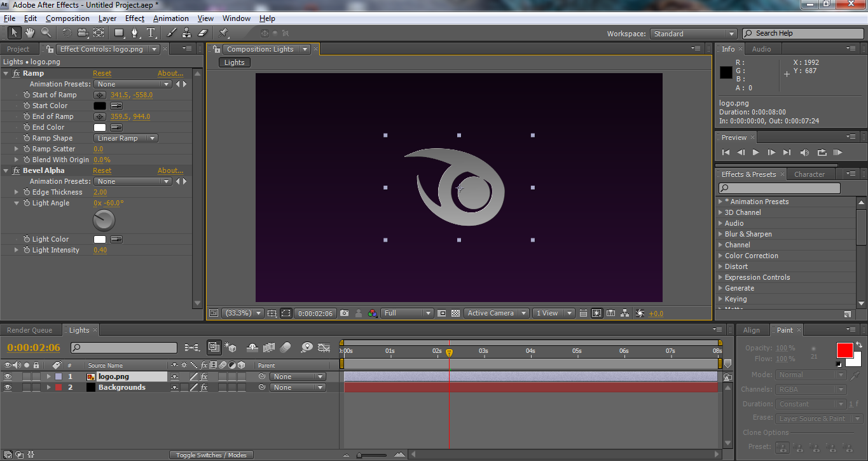Select the Rectangle shape tool
Image resolution: width=868 pixels, height=461 pixels.
click(x=119, y=32)
